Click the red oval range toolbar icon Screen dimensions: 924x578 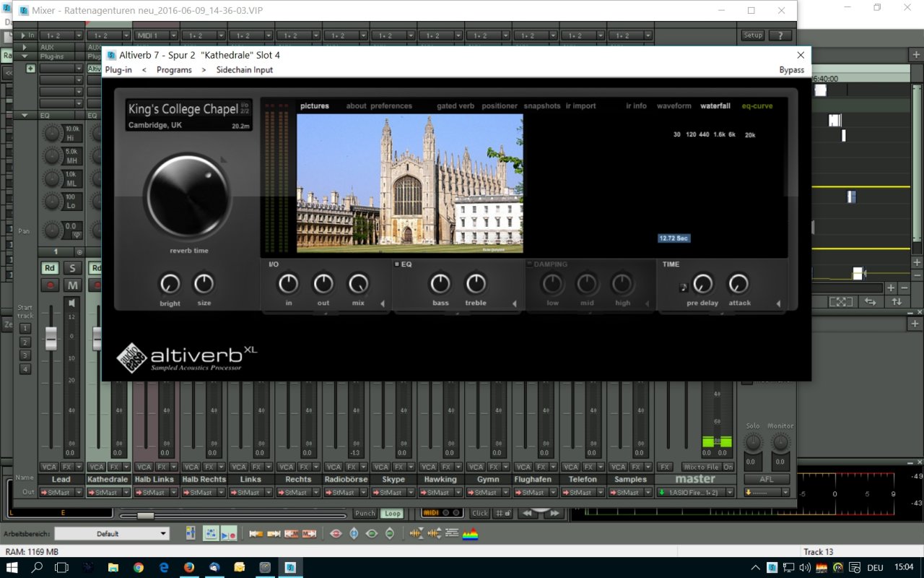click(336, 533)
